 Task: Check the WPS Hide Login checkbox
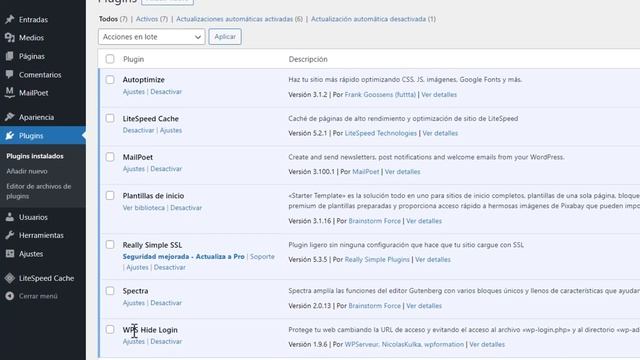110,329
